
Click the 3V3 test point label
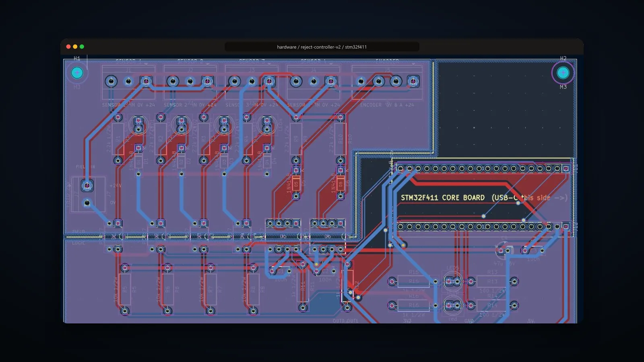pyautogui.click(x=407, y=321)
